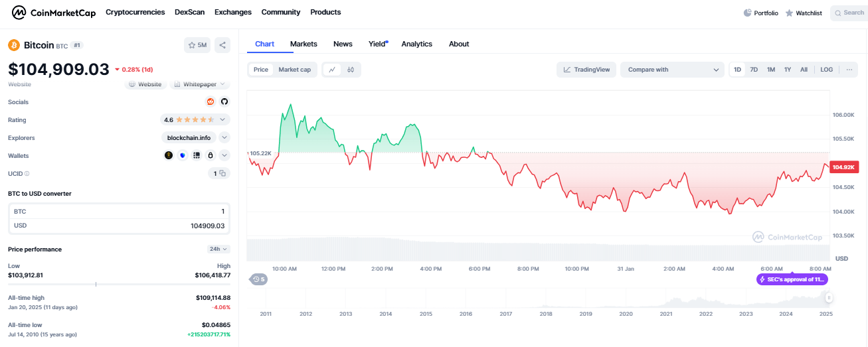Toggle the LOG scale on the chart
The image size is (868, 347).
(826, 70)
